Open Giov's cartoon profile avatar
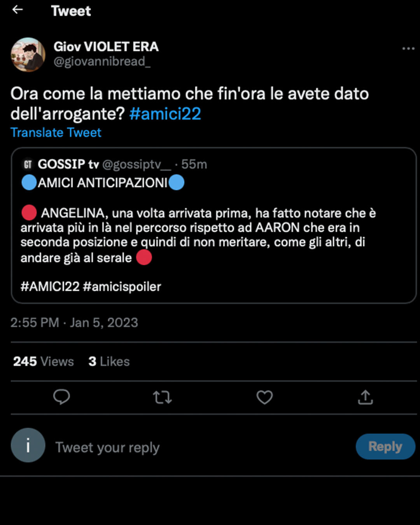420x525 pixels. 28,54
